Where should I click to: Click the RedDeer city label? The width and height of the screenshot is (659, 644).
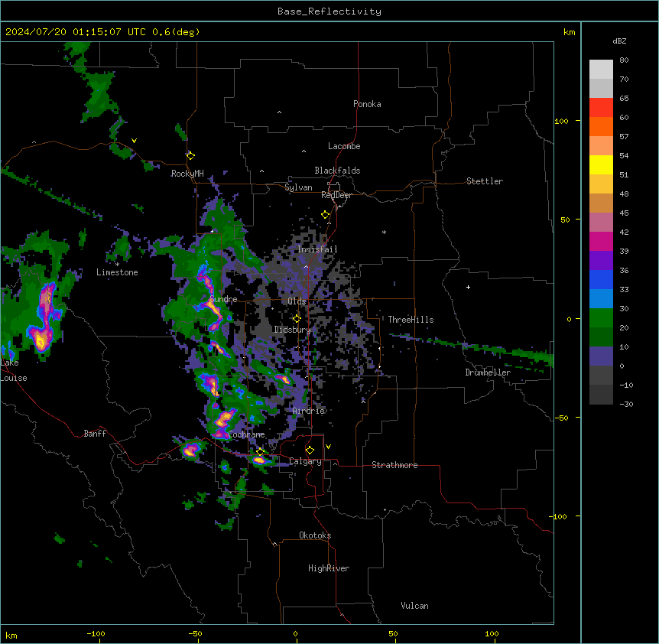pos(336,195)
